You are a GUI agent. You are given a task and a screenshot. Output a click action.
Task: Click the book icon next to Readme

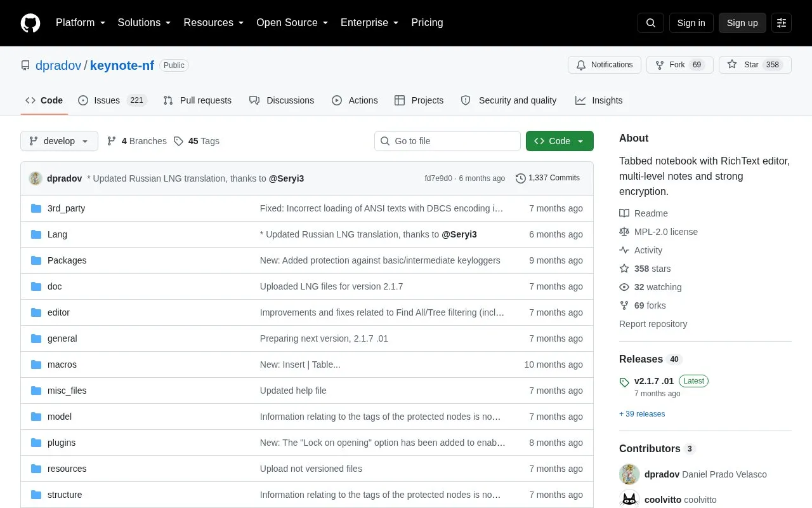624,213
